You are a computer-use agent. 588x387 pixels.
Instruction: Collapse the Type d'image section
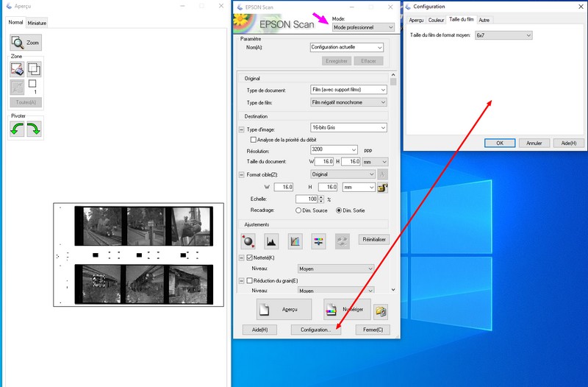click(242, 129)
